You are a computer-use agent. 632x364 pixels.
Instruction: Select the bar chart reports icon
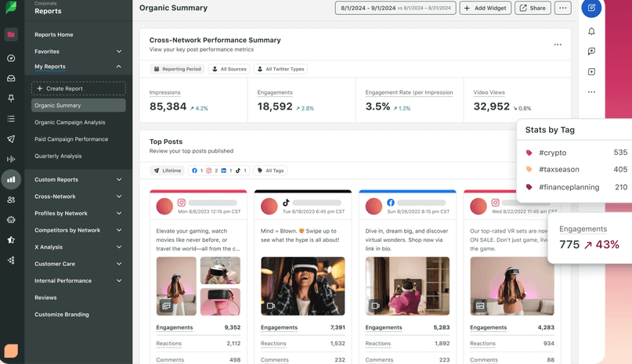point(11,179)
